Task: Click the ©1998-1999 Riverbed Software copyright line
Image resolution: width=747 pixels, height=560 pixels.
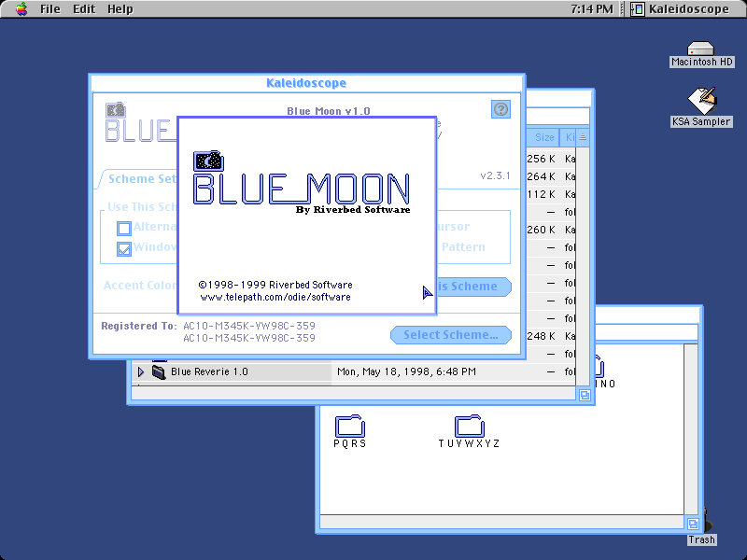Action: tap(275, 285)
